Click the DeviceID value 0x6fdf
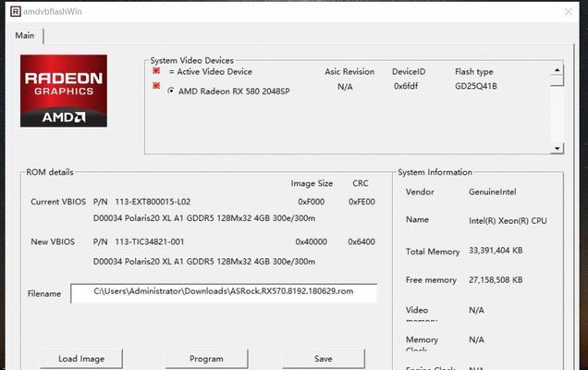This screenshot has height=370, width=588. (406, 86)
